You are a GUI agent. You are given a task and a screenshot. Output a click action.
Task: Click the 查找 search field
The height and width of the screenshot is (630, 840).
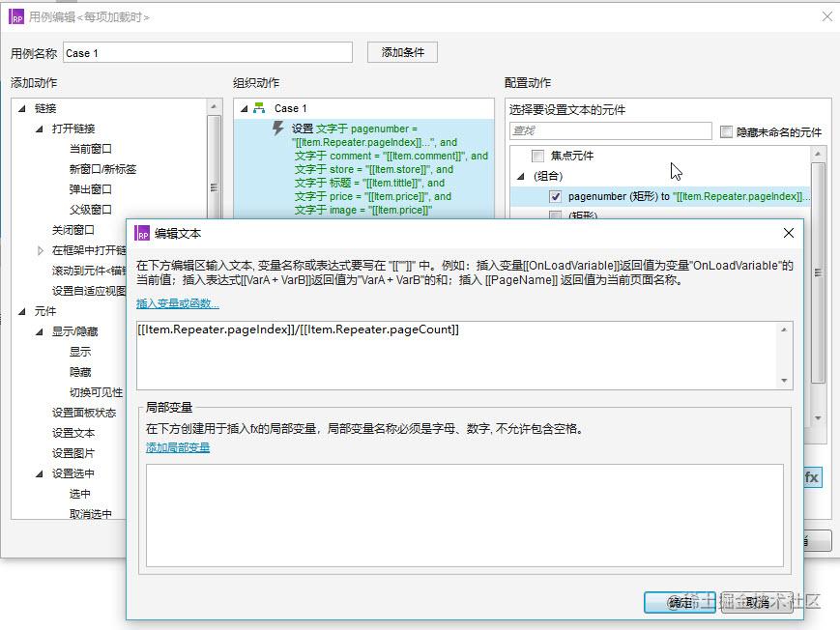click(611, 130)
